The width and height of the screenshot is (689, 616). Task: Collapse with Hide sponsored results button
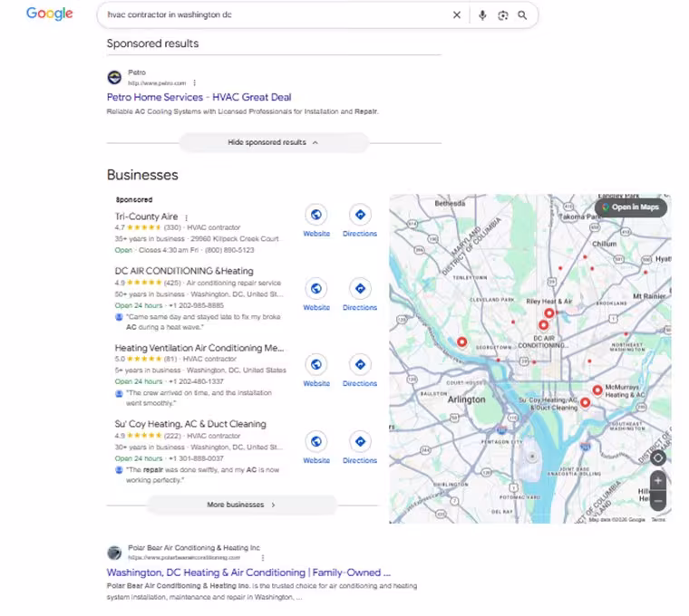(274, 142)
